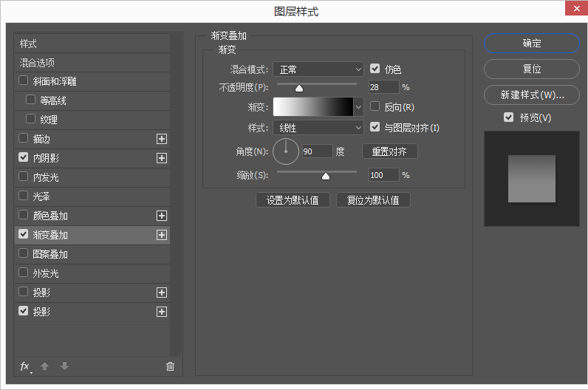Select 图案叠加 effect row

92,254
